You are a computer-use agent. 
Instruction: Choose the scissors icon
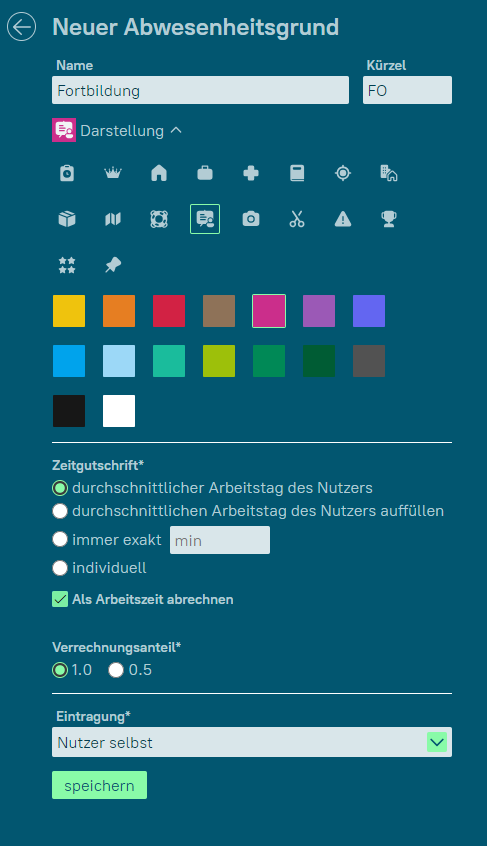click(297, 219)
